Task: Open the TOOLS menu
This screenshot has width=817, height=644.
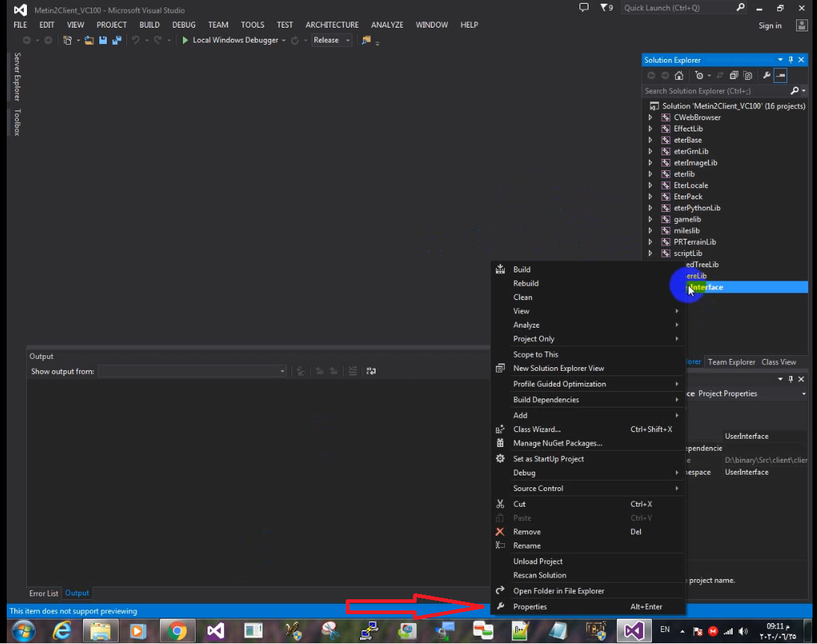Action: click(252, 25)
